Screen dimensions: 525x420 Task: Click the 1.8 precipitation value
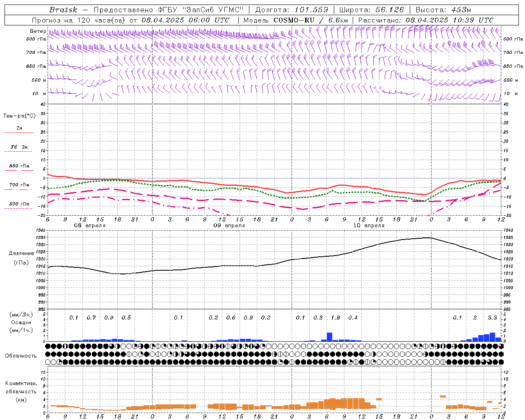click(335, 317)
